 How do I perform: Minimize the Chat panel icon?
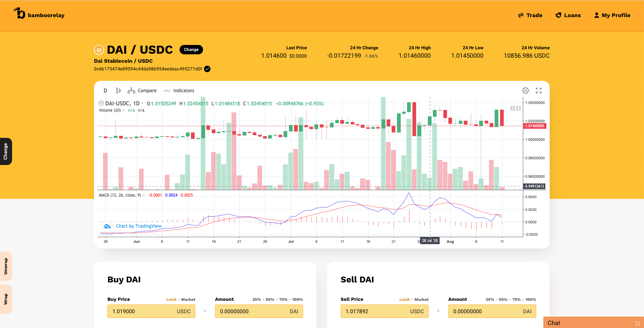point(637,323)
